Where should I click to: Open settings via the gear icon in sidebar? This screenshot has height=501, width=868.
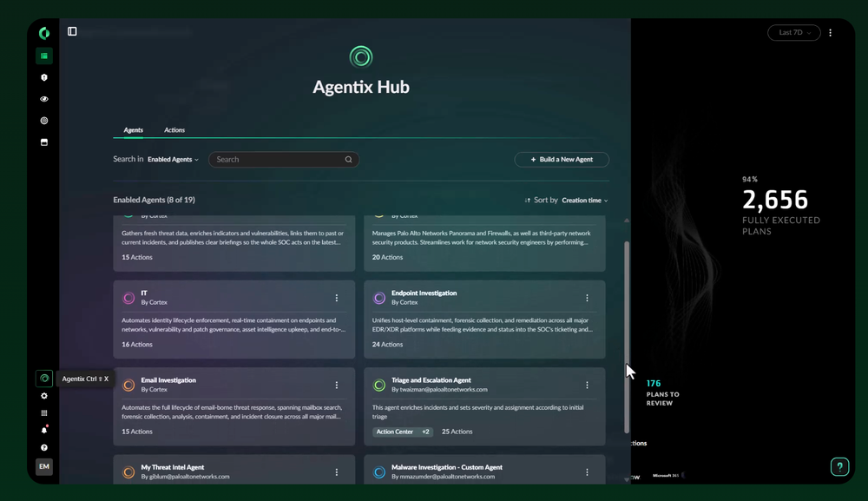[x=44, y=395]
